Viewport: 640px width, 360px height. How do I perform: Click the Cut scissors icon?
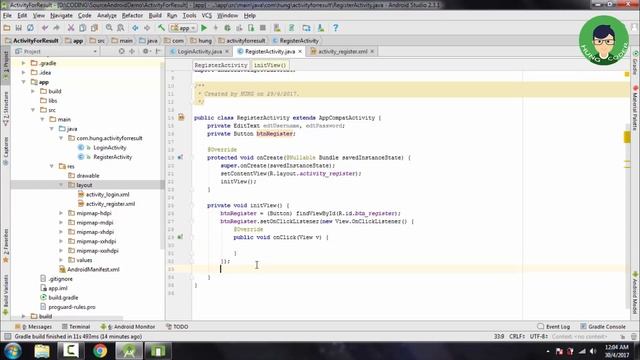point(71,28)
